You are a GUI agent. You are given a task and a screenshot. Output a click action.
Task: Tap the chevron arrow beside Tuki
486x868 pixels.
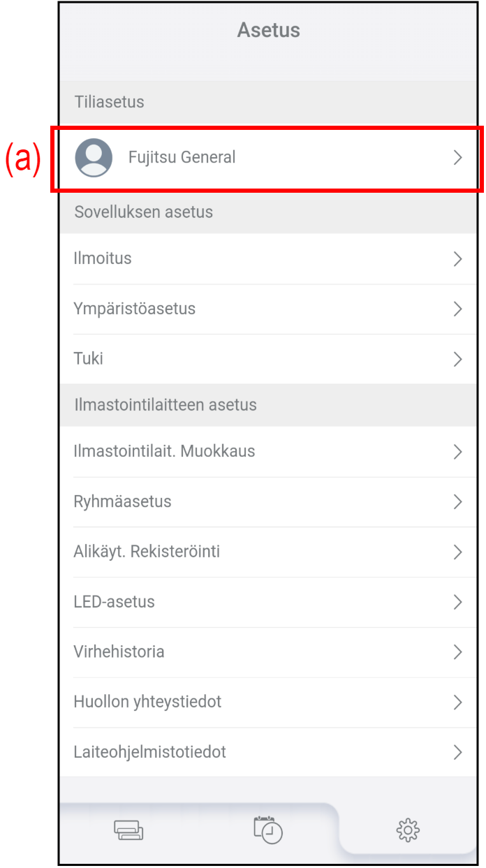click(x=458, y=360)
